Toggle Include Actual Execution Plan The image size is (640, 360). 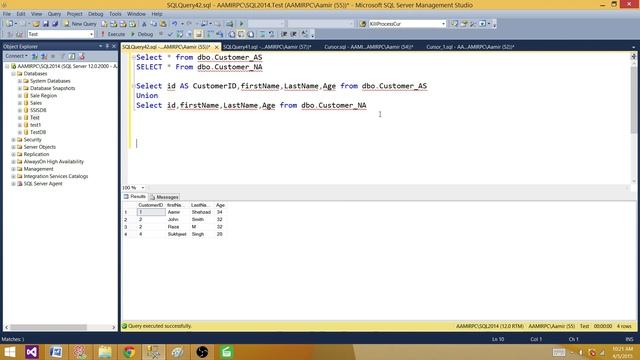point(210,34)
